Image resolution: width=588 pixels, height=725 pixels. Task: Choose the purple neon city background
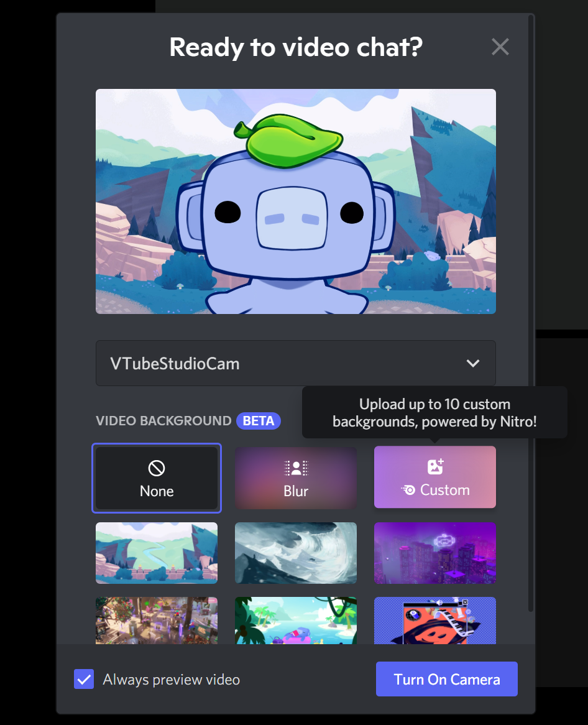[435, 553]
